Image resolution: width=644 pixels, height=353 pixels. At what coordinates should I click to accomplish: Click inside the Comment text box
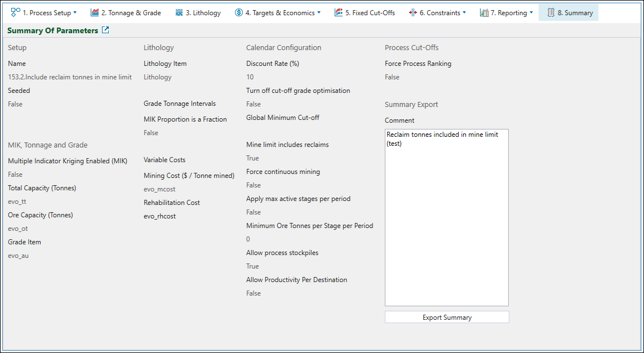[x=446, y=225]
